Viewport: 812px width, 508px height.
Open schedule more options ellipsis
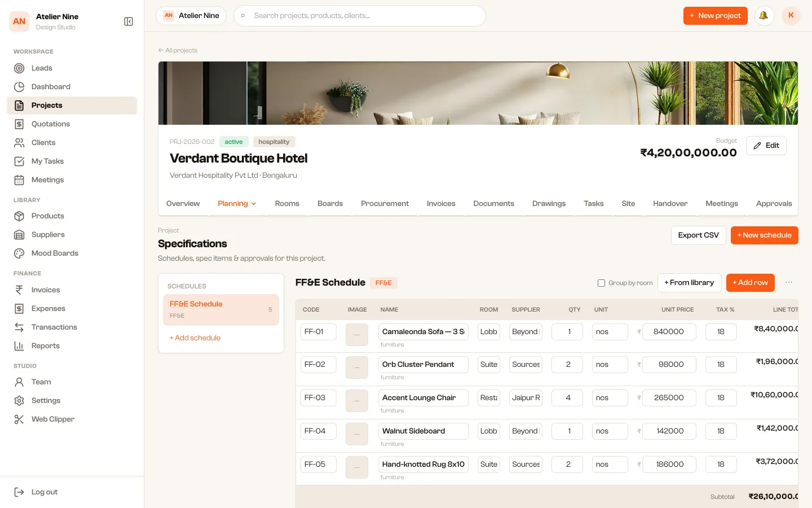coord(789,283)
